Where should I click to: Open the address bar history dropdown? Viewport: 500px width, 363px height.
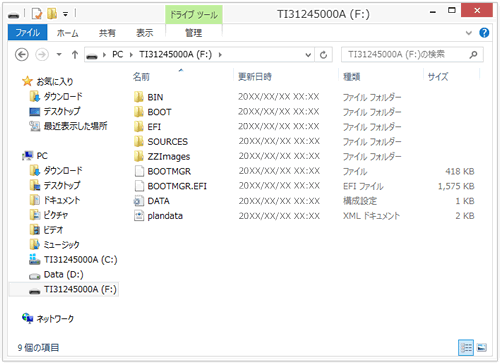pos(308,55)
